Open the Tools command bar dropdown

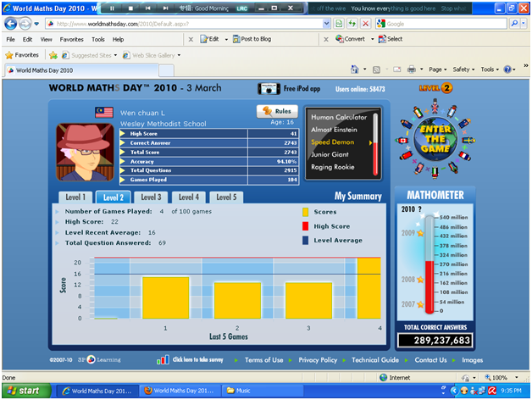490,69
